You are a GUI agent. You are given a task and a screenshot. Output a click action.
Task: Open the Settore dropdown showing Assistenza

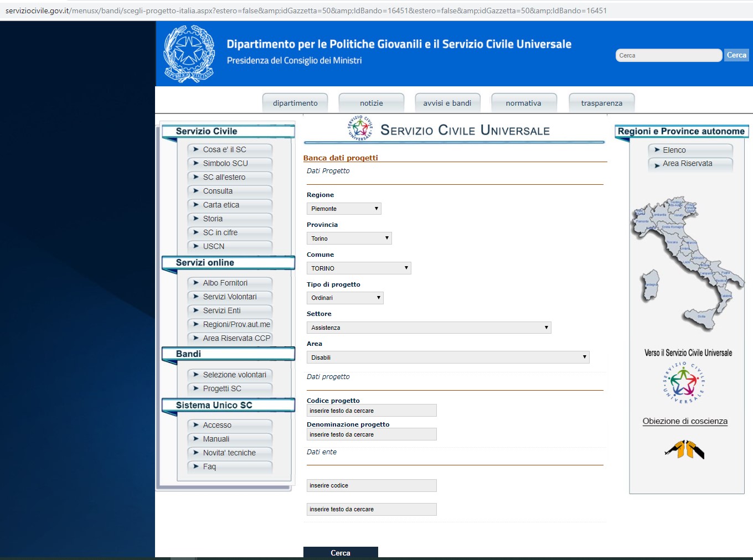(x=429, y=328)
